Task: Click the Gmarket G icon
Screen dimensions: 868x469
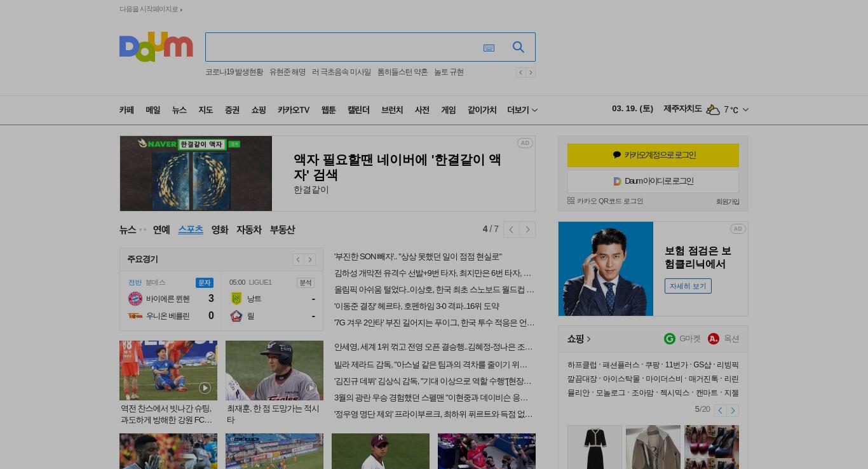Action: coord(670,339)
